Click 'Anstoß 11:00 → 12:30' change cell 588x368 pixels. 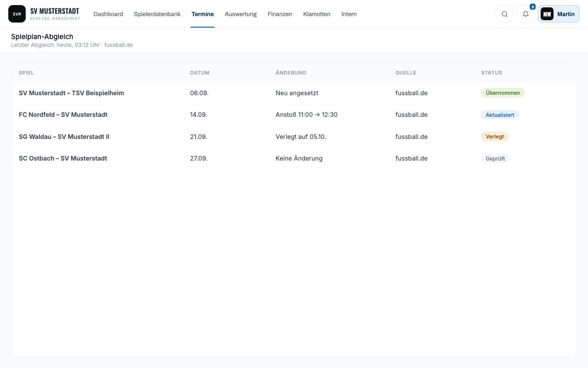pos(306,115)
